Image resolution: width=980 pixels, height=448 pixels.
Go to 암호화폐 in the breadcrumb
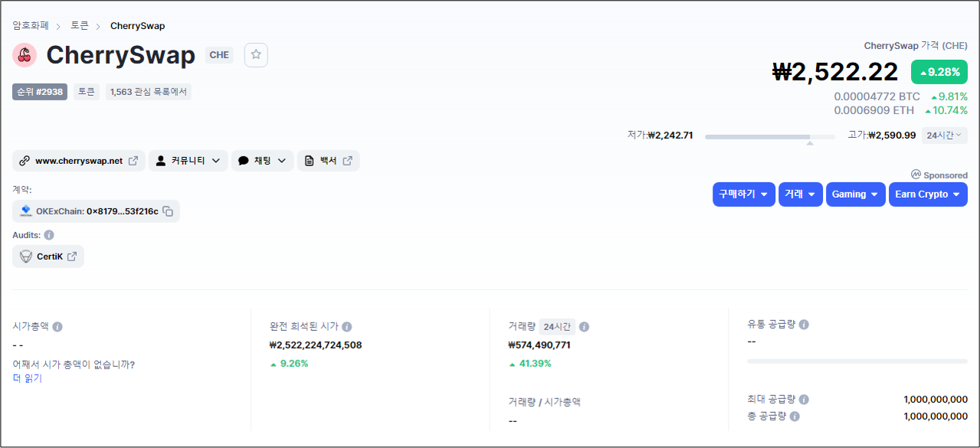31,26
